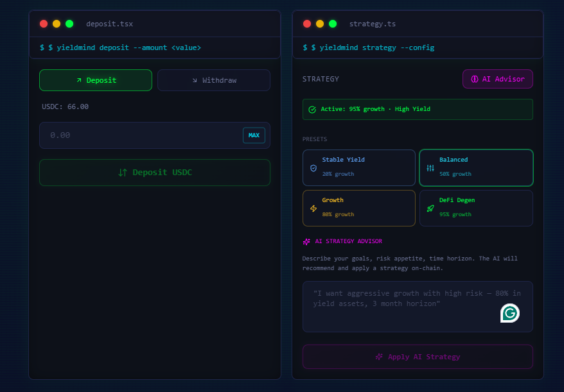Click the yellow dot on deposit.tsx window
Viewport: 564px width, 392px height.
(57, 24)
